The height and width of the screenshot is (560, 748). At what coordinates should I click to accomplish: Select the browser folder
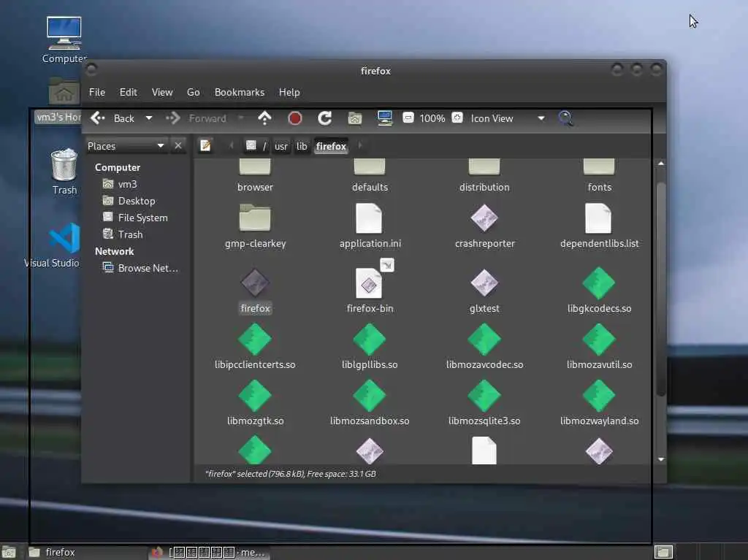click(255, 174)
